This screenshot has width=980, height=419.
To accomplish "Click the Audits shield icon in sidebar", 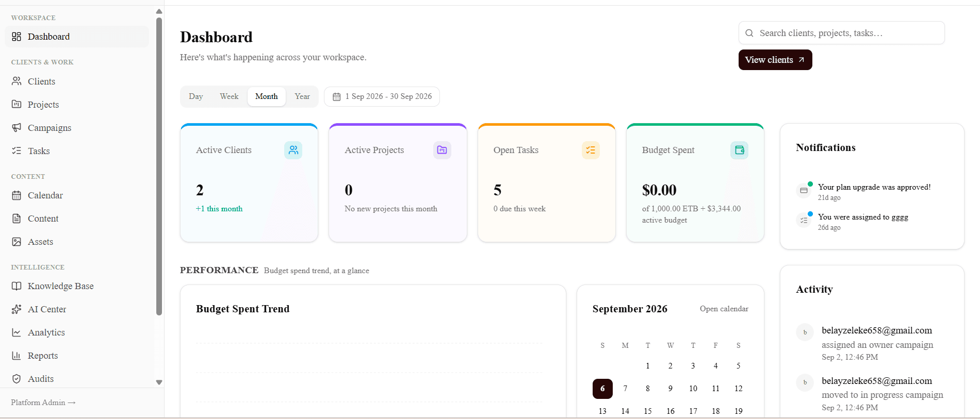I will pyautogui.click(x=17, y=379).
